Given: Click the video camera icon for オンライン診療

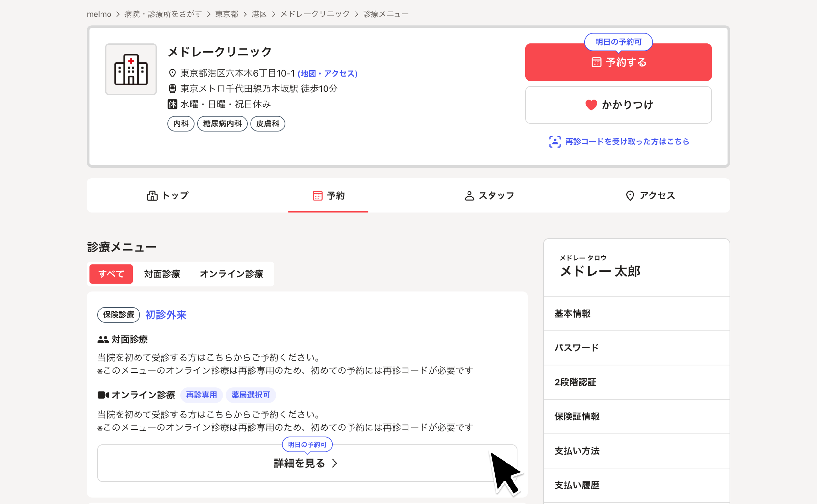Looking at the screenshot, I should (x=103, y=395).
